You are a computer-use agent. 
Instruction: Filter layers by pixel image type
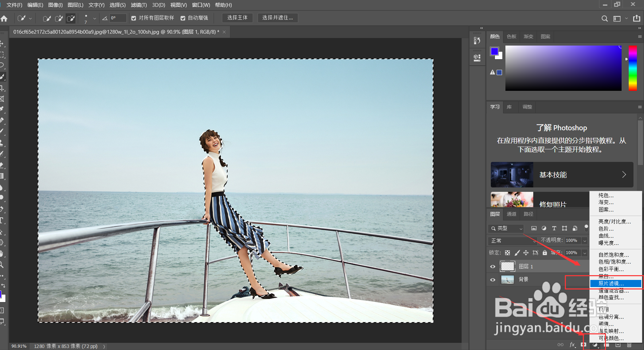tap(534, 228)
